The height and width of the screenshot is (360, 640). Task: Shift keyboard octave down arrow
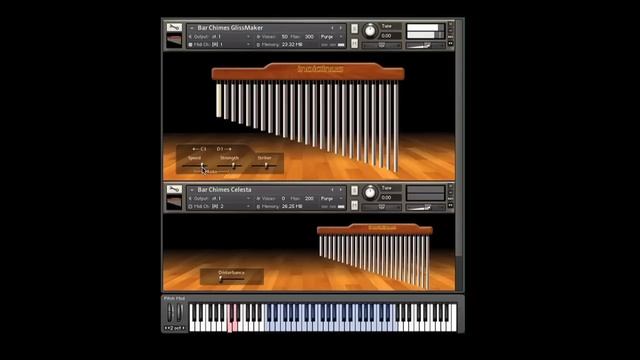click(x=166, y=328)
